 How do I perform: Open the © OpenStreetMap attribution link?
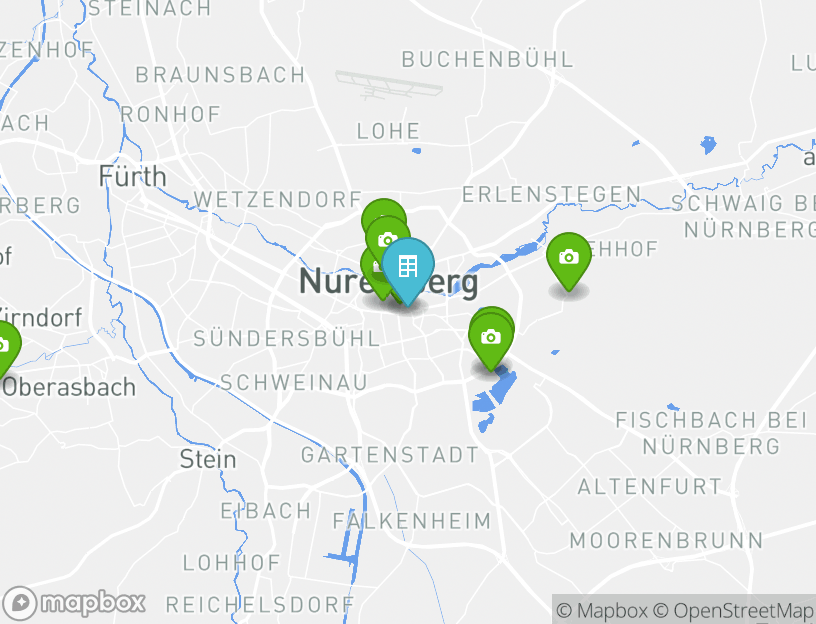coord(734,610)
